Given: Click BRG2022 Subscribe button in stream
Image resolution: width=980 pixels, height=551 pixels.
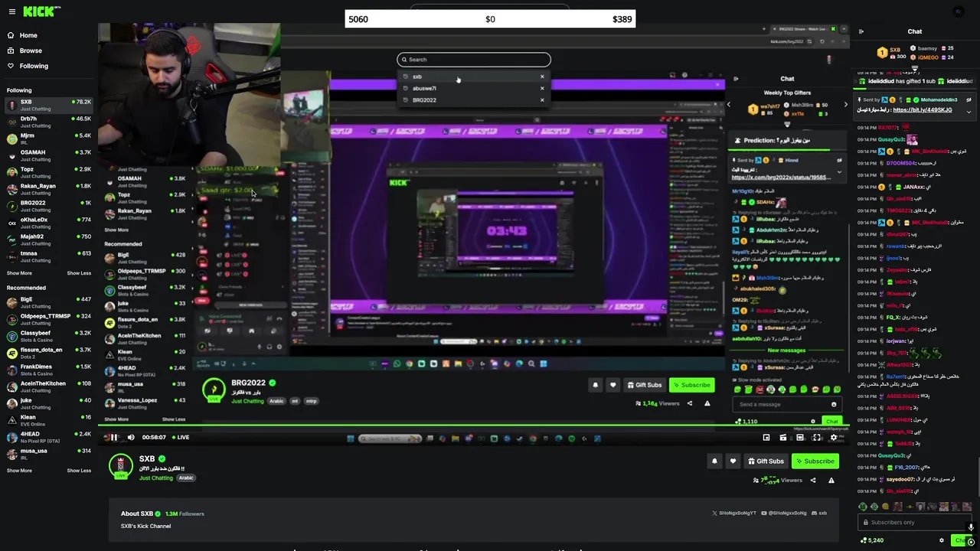Looking at the screenshot, I should point(691,385).
